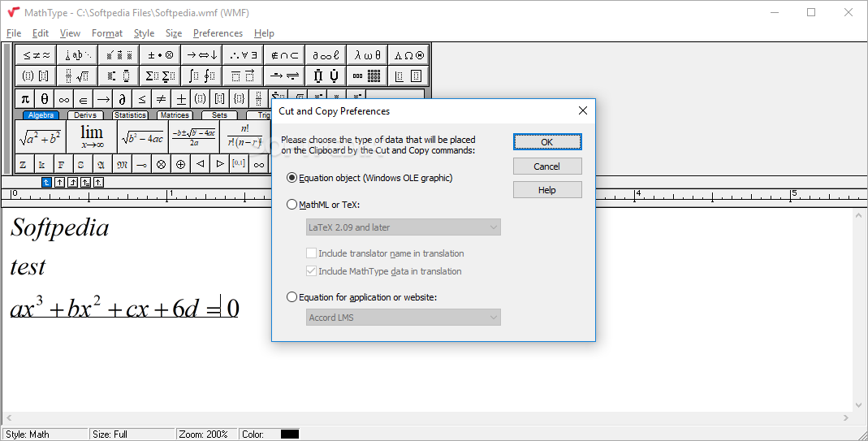The width and height of the screenshot is (868, 441).
Task: Switch to the Derivs tab
Action: pos(85,115)
